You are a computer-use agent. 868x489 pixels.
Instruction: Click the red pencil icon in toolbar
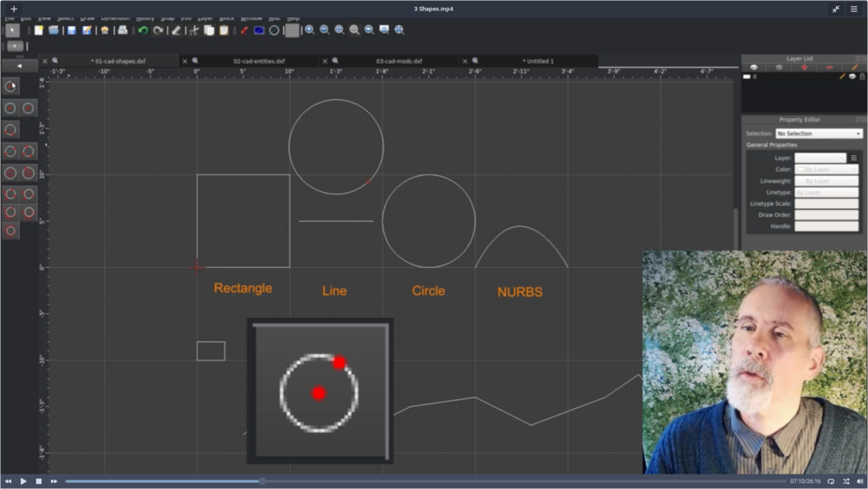pos(244,30)
